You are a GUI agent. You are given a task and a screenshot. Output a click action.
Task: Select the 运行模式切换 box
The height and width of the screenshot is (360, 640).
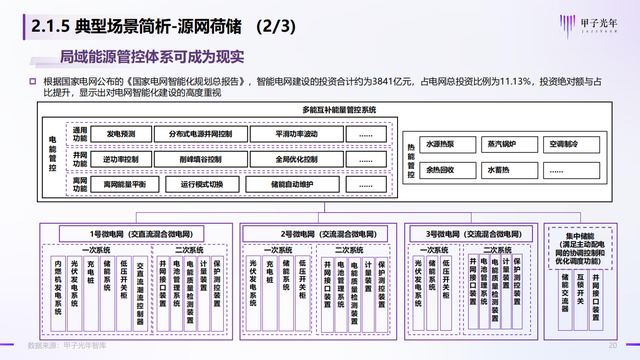[202, 184]
